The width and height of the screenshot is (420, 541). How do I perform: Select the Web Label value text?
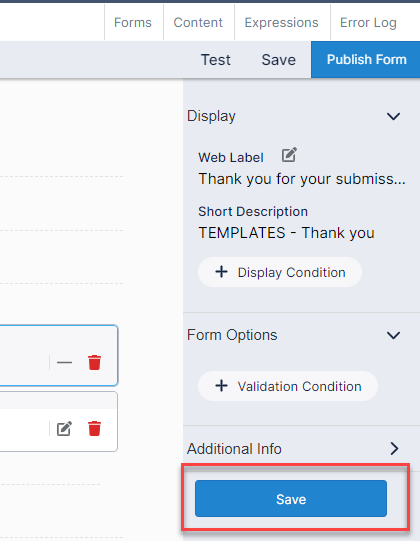[x=302, y=179]
